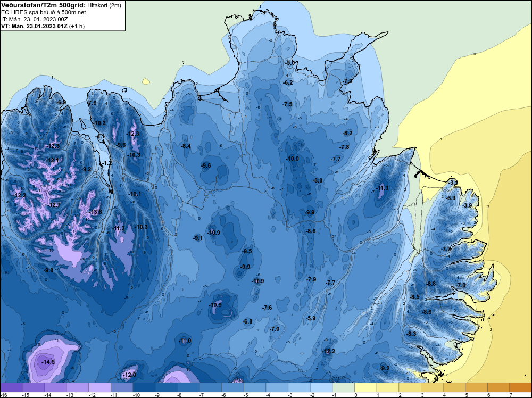
Task: Select the -5.0 temperature reading
Action: point(290,63)
